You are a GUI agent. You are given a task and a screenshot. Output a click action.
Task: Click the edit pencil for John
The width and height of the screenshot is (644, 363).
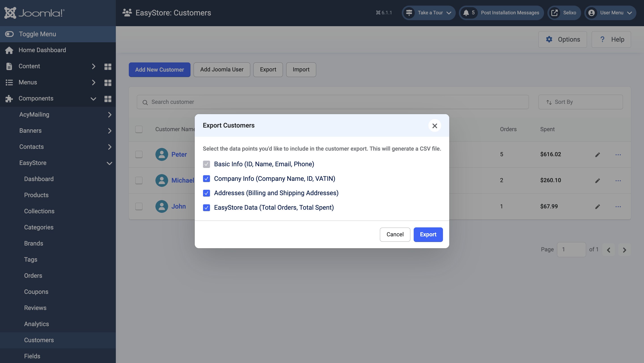[x=597, y=207]
